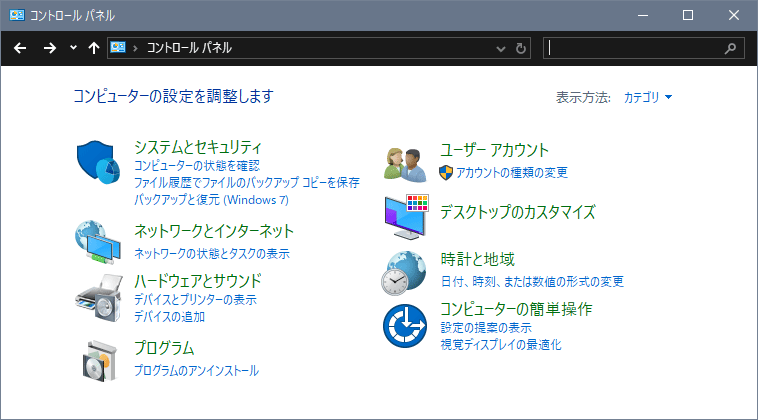Click the refresh button in address bar

point(521,48)
